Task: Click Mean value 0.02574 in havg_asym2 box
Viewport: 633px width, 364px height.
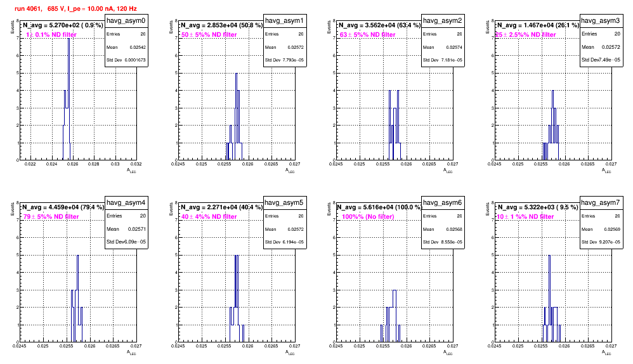Action: [x=454, y=47]
